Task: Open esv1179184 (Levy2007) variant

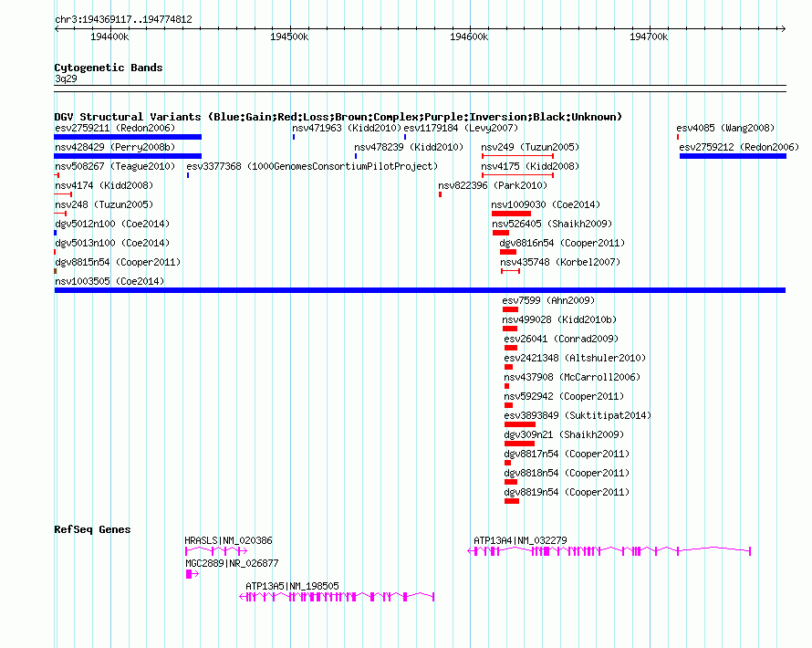Action: click(461, 128)
